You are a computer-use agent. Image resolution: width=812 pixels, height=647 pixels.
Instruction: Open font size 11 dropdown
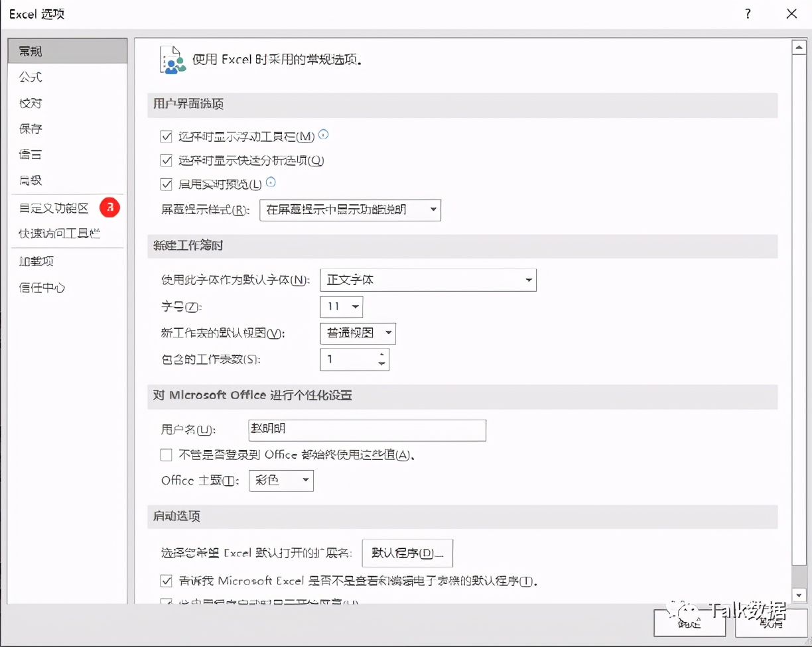(x=341, y=307)
